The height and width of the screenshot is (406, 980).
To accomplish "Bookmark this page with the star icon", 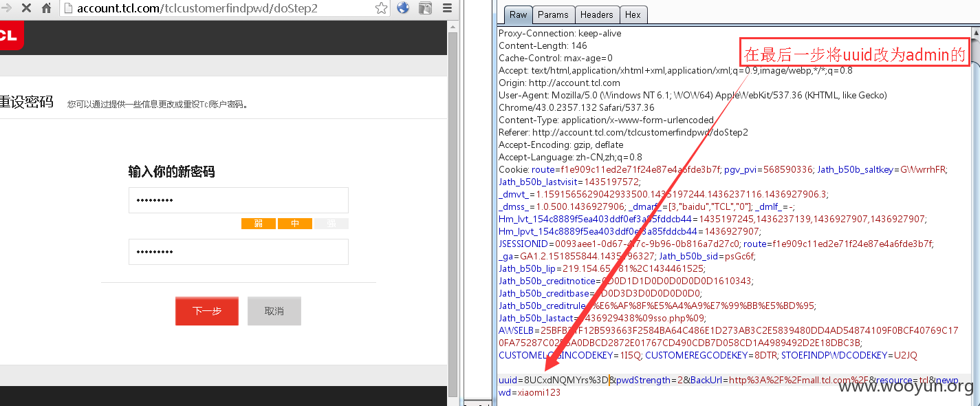I will pyautogui.click(x=381, y=8).
